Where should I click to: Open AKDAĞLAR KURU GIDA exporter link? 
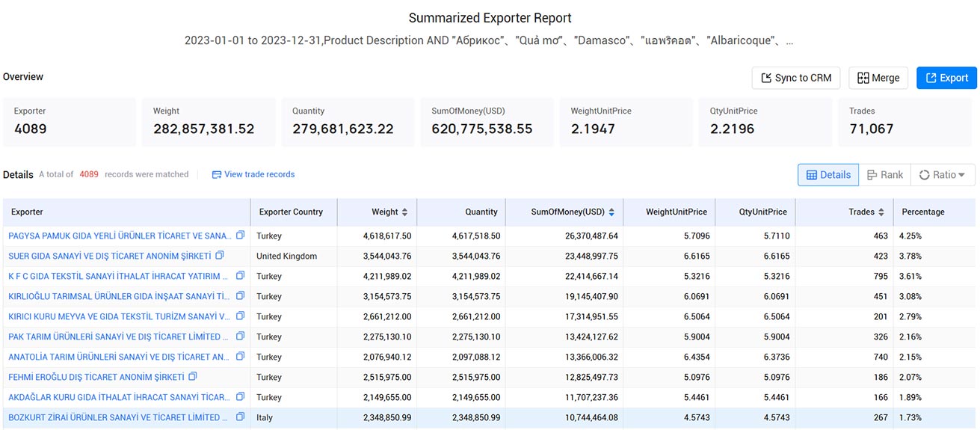pos(120,397)
